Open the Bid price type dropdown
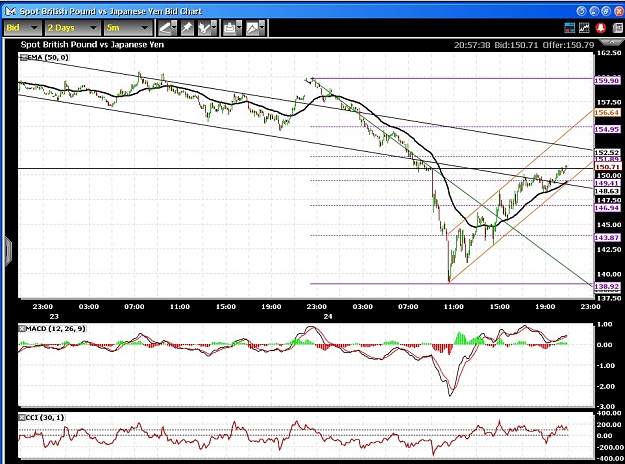 pos(22,28)
